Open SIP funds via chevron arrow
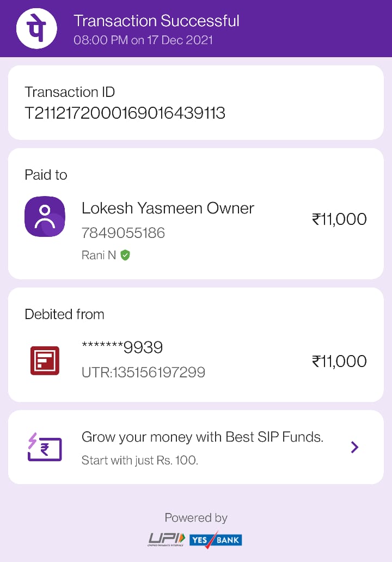392x562 pixels. (354, 447)
